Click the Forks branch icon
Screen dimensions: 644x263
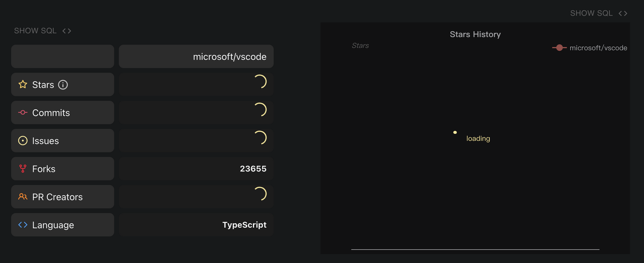pos(23,169)
